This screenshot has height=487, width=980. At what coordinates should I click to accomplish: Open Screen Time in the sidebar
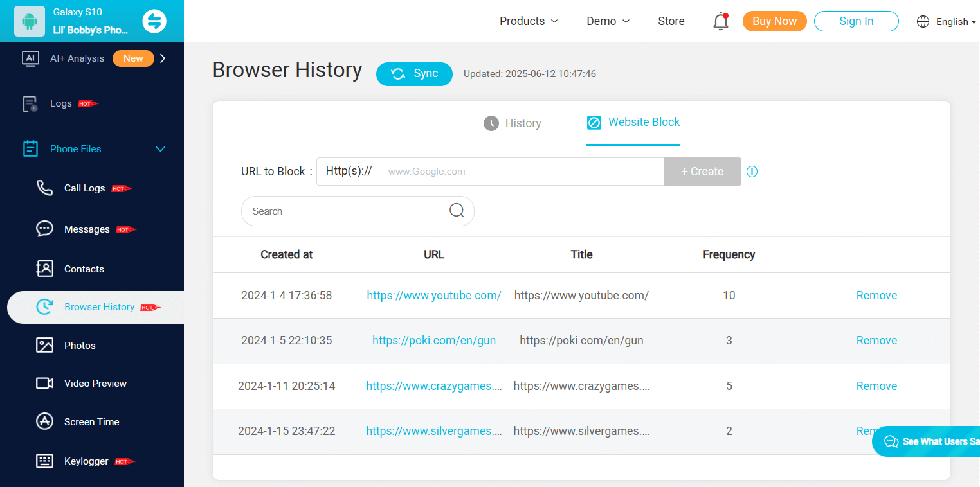(x=92, y=422)
